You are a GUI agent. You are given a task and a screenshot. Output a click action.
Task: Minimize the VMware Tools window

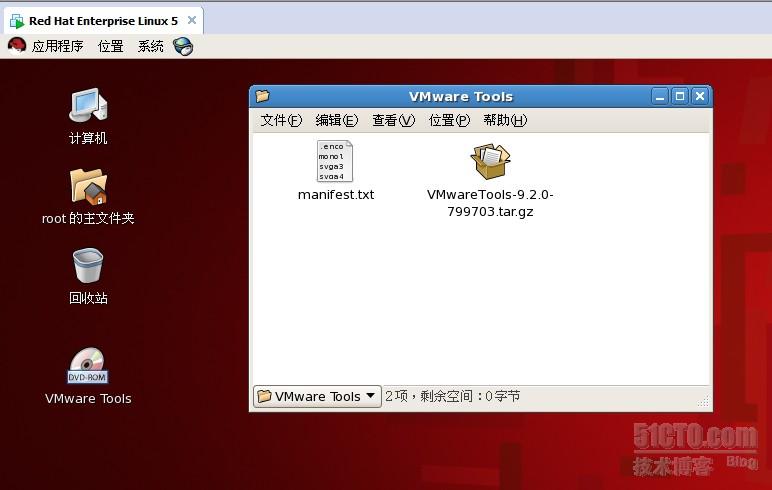[660, 96]
